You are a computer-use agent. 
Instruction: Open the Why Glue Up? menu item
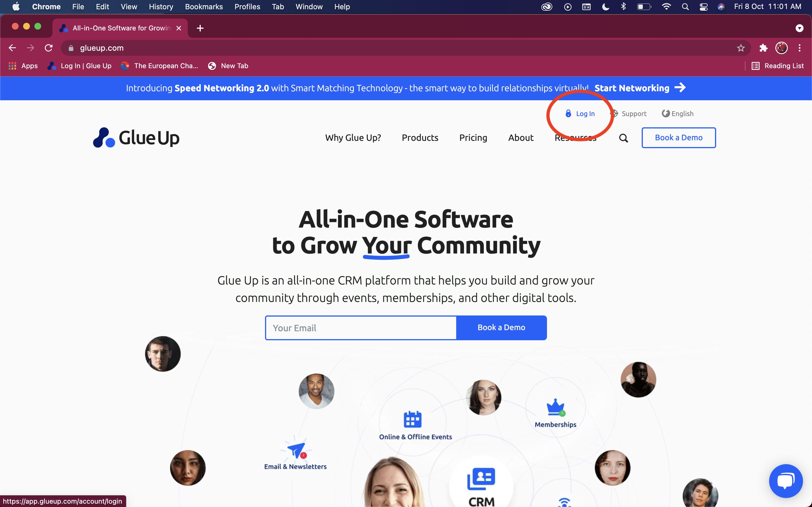tap(353, 137)
